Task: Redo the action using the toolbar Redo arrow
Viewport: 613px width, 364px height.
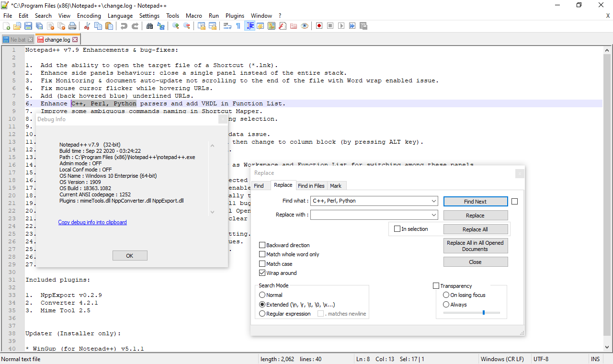Action: click(x=135, y=26)
